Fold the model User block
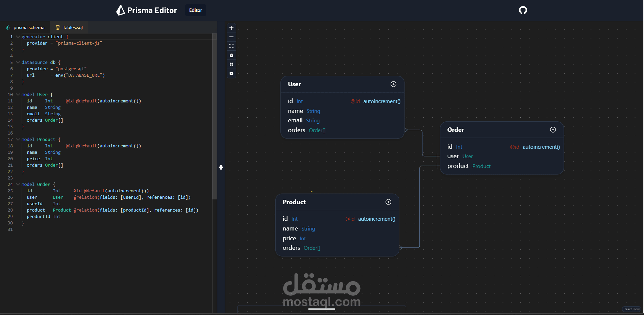The height and width of the screenshot is (315, 644). (x=18, y=94)
